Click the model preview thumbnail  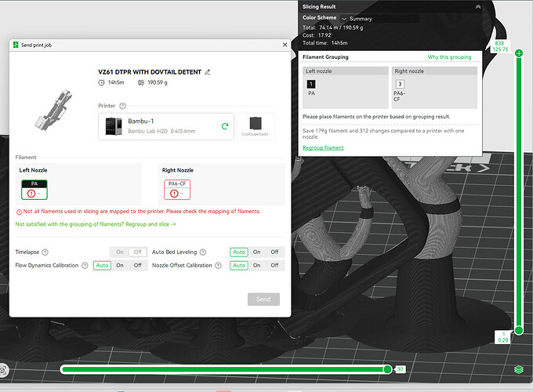(x=54, y=110)
